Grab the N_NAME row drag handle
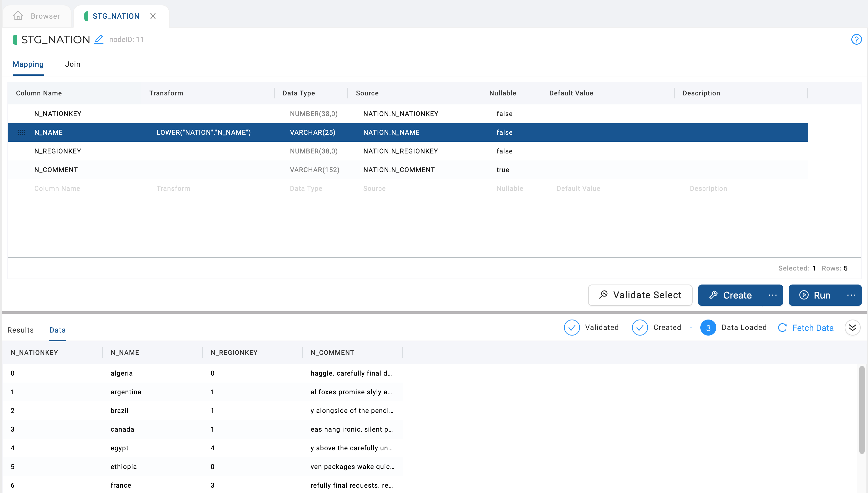868x493 pixels. (x=21, y=132)
